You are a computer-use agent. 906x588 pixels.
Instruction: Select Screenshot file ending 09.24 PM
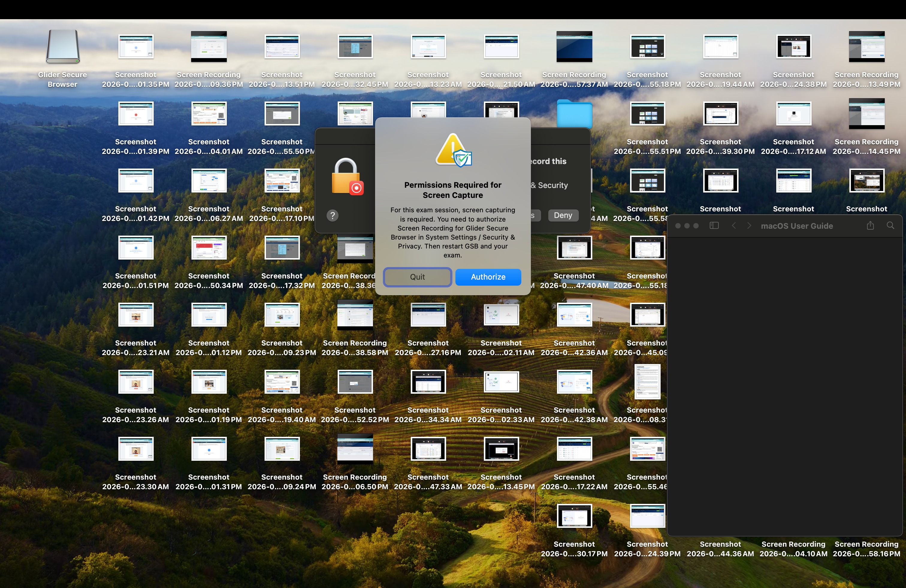coord(282,448)
